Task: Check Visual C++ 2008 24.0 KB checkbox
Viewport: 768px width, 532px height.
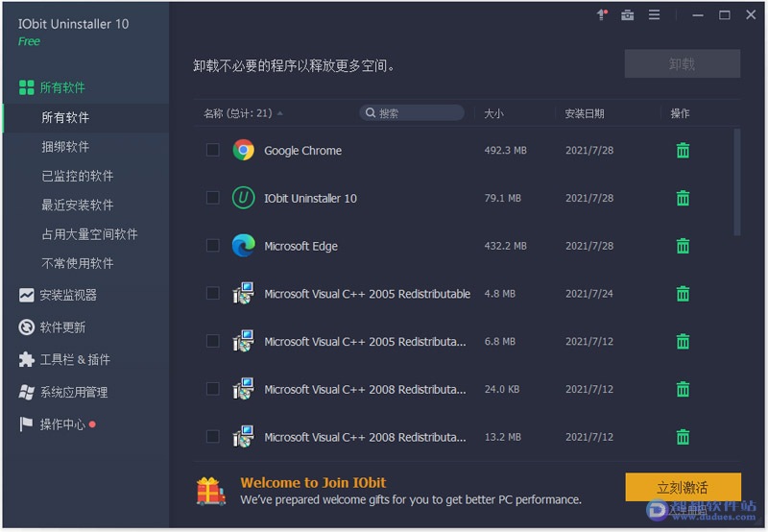Action: coord(212,389)
